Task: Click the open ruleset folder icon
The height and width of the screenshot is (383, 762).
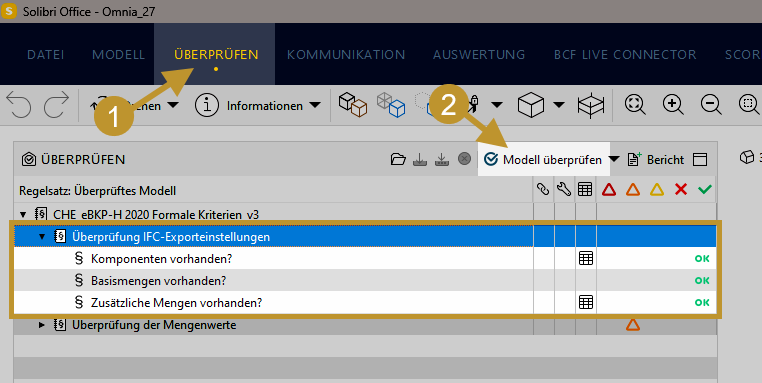Action: [398, 159]
